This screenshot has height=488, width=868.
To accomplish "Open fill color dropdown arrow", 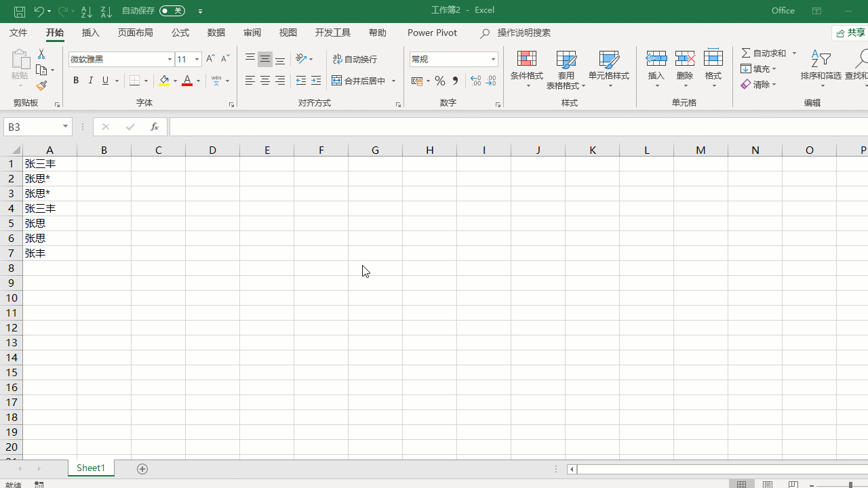I will (x=175, y=81).
